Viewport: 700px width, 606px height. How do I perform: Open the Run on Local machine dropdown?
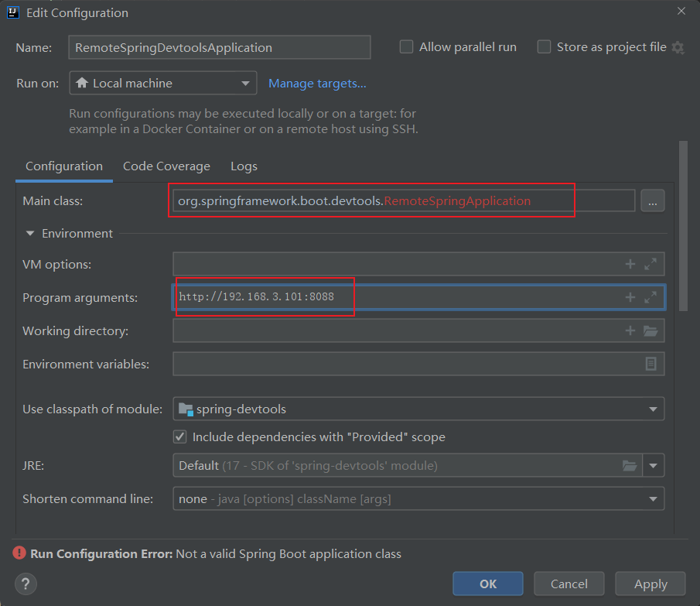pyautogui.click(x=162, y=84)
